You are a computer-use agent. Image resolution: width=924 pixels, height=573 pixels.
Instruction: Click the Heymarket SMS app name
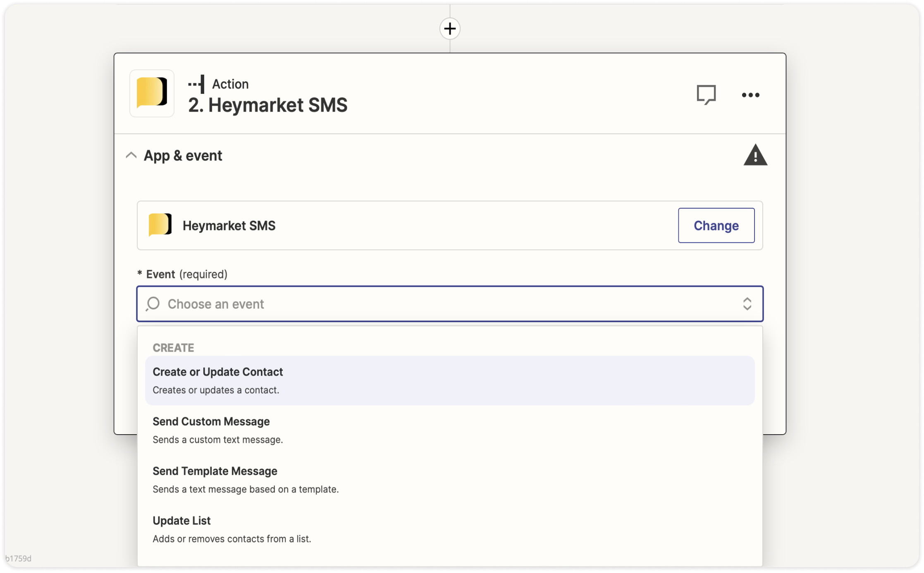[229, 226]
